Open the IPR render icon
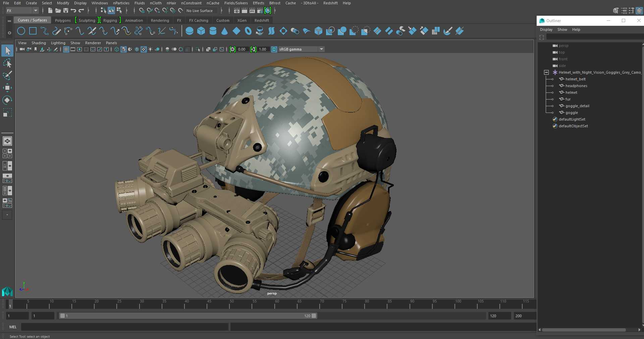Screen dimensions: 644x339 [252, 11]
